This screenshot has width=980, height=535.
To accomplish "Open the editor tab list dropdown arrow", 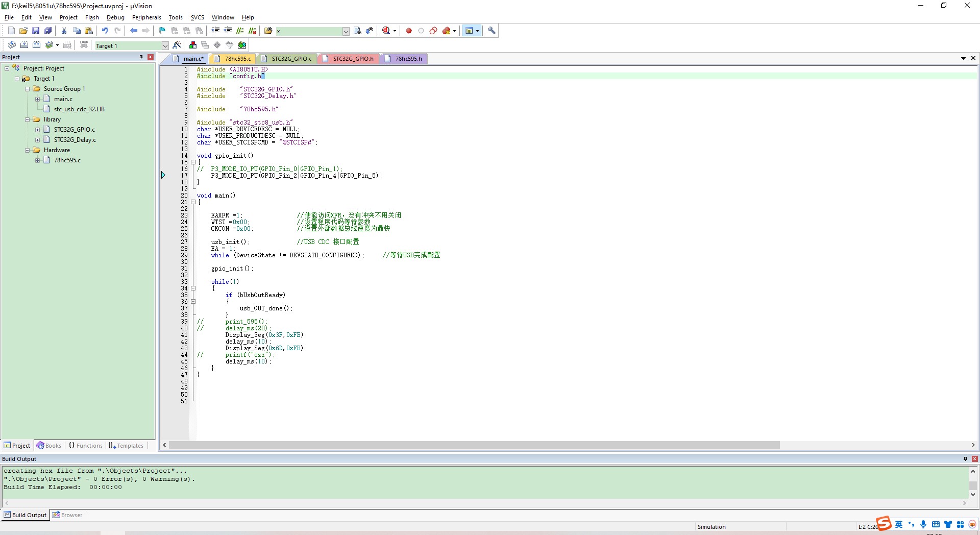I will click(x=963, y=58).
